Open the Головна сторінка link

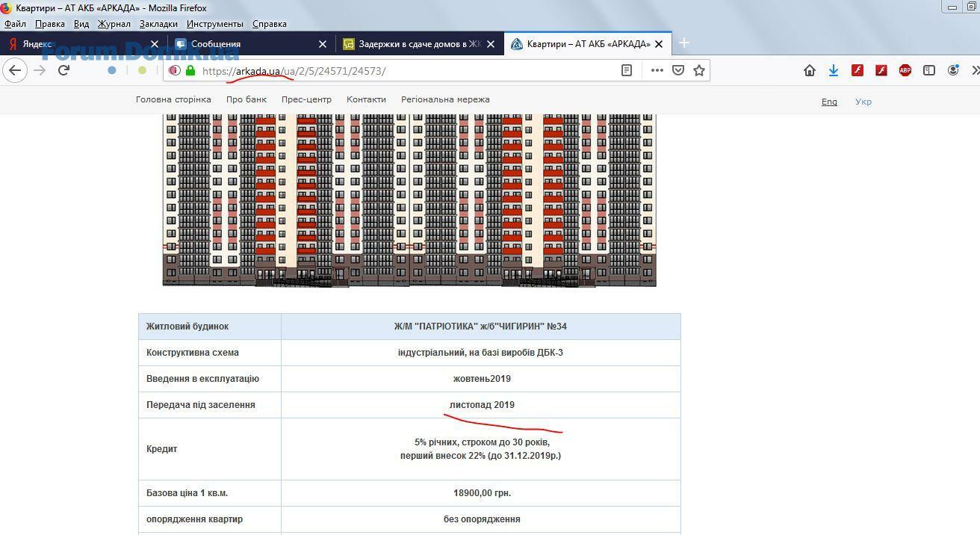coord(173,99)
